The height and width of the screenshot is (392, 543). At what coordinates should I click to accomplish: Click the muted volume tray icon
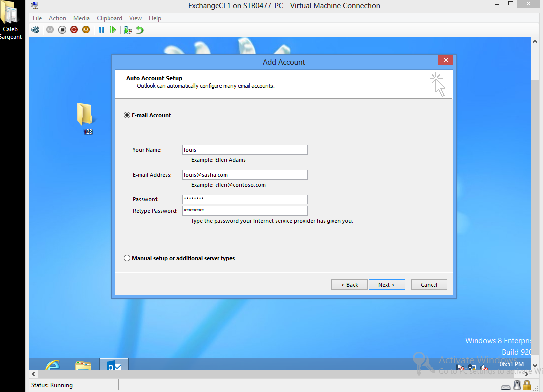pyautogui.click(x=484, y=367)
